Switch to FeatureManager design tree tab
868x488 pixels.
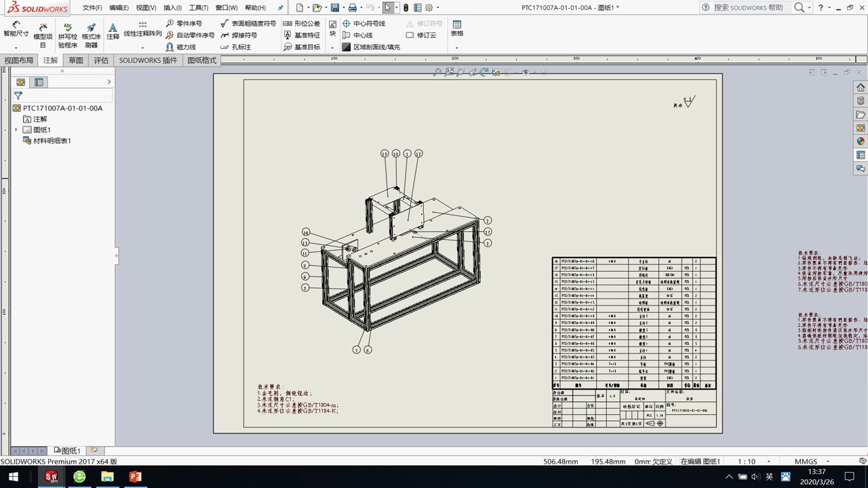20,82
